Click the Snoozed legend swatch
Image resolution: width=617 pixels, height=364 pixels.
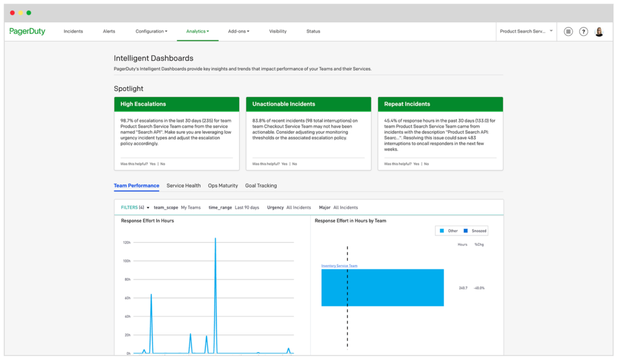466,231
